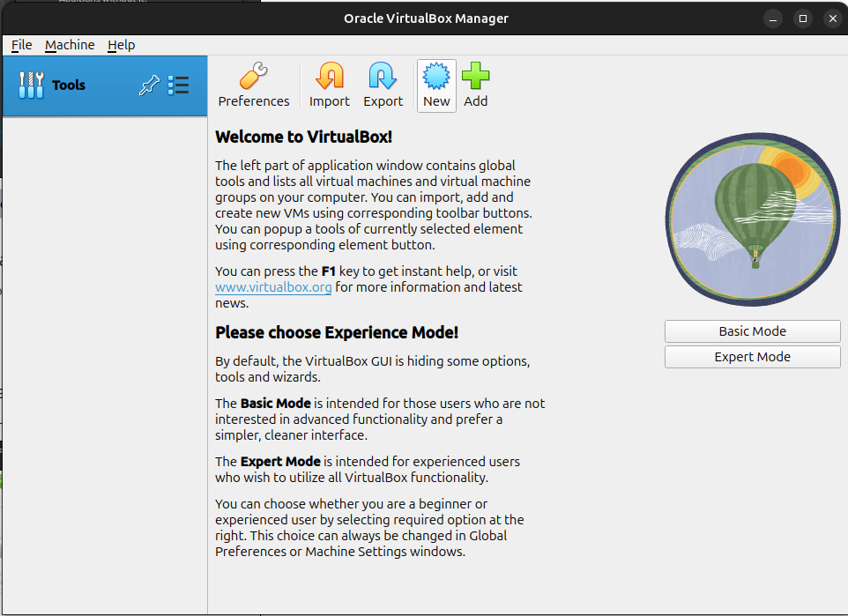Click bold Basic Mode text in description

(275, 404)
